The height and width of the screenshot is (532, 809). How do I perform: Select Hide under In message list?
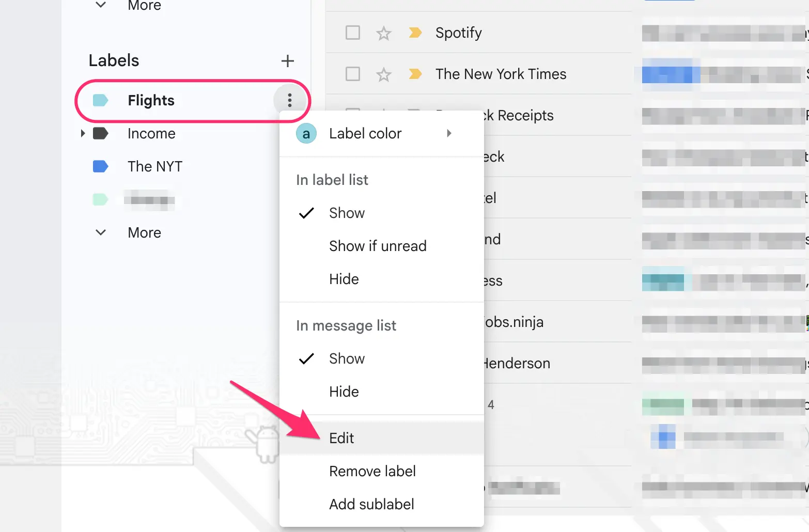[344, 392]
